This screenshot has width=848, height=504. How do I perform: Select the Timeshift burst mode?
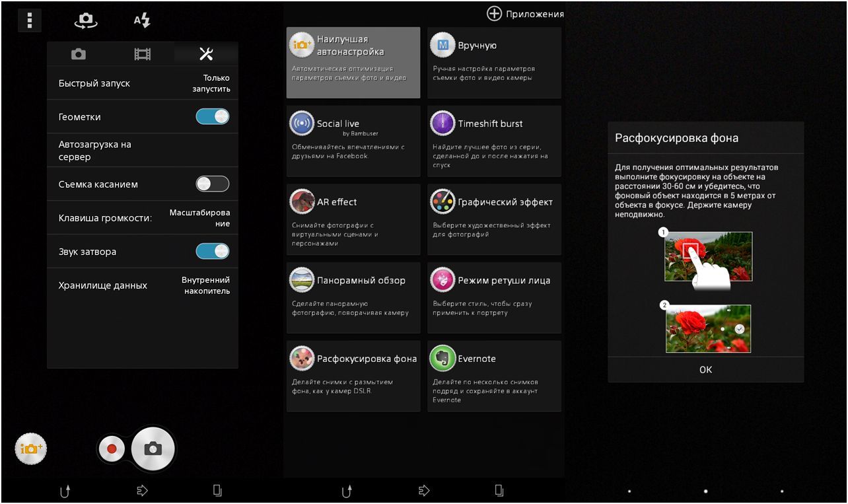(494, 141)
